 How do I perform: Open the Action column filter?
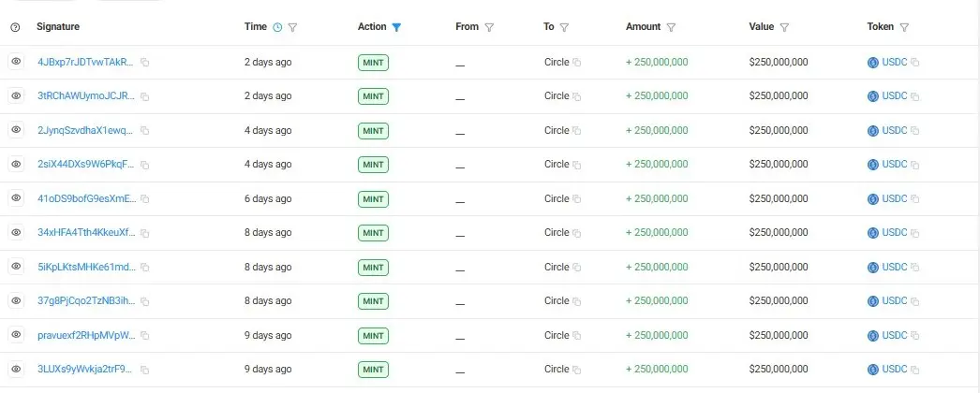click(397, 27)
